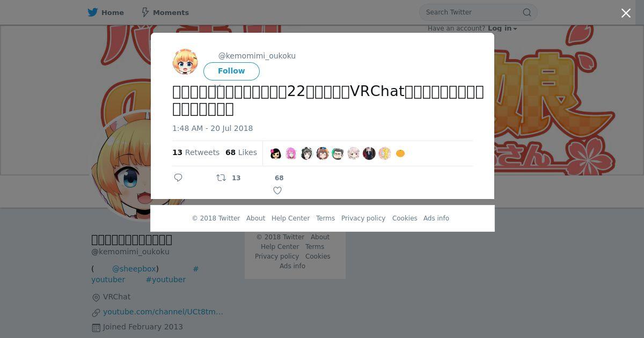Expand tweet options chevron below handle
This screenshot has width=644, height=338.
pyautogui.click(x=217, y=86)
